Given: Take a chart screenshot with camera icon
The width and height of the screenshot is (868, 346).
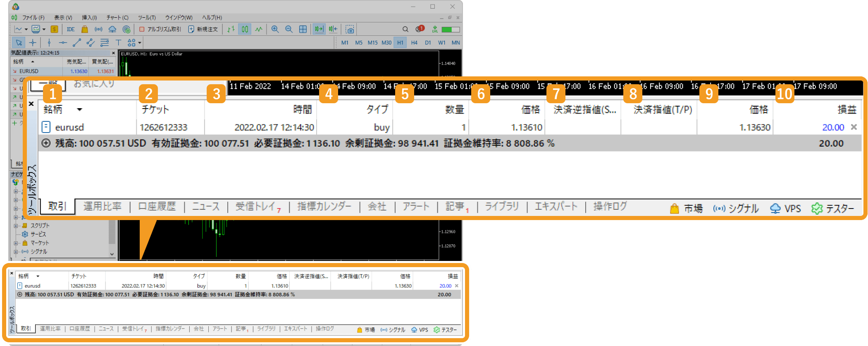Looking at the screenshot, I should coord(350,29).
